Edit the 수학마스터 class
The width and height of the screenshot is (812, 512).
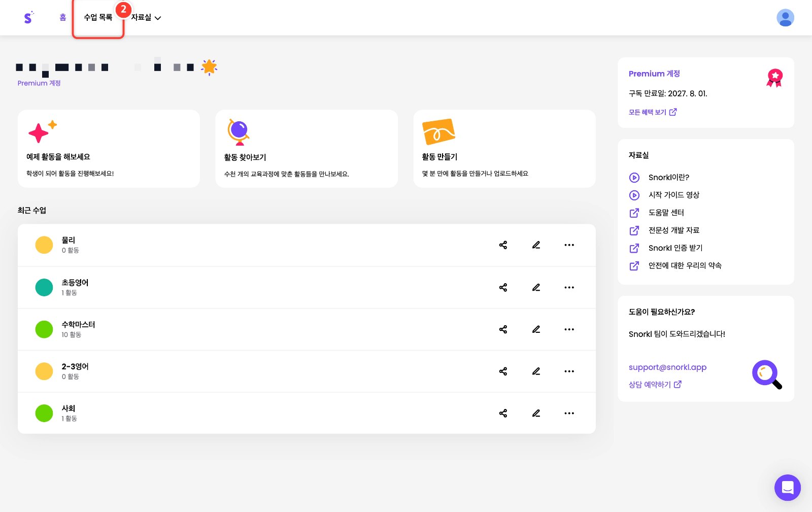(x=536, y=329)
